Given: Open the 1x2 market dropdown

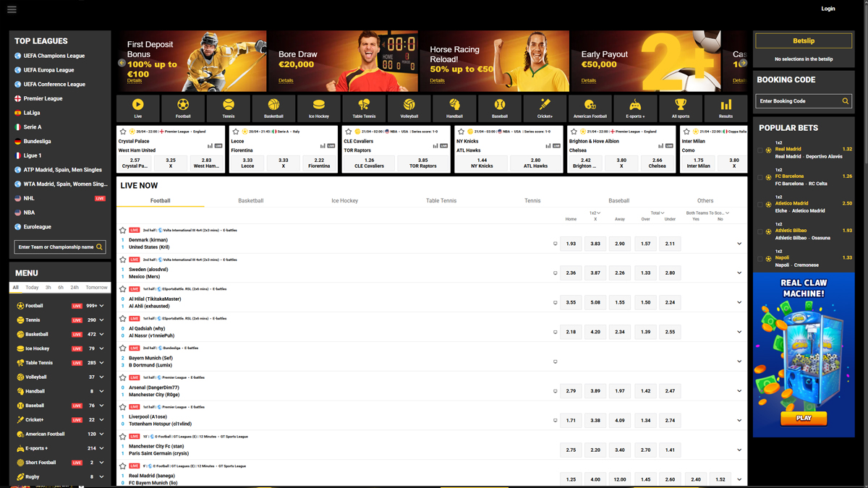Looking at the screenshot, I should pyautogui.click(x=595, y=213).
